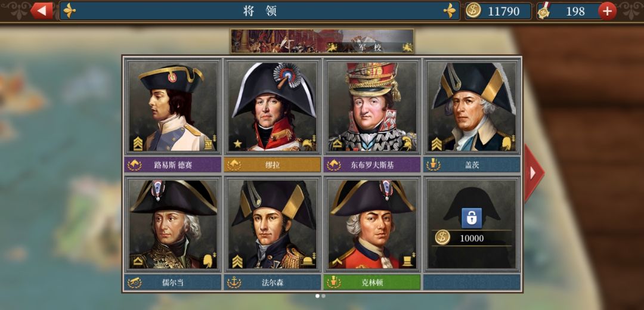
Task: Click the anchor navy icon beside 法尔森
Action: (234, 283)
